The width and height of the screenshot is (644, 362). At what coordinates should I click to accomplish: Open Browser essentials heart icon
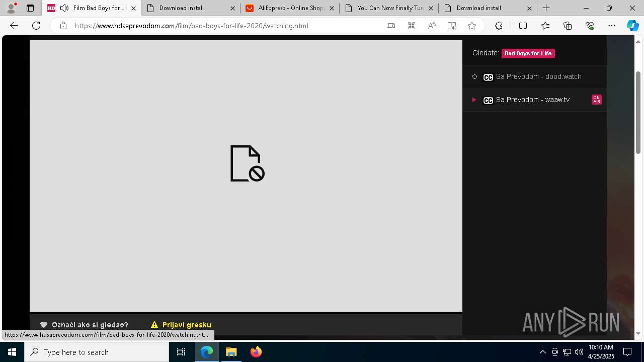coord(590,26)
